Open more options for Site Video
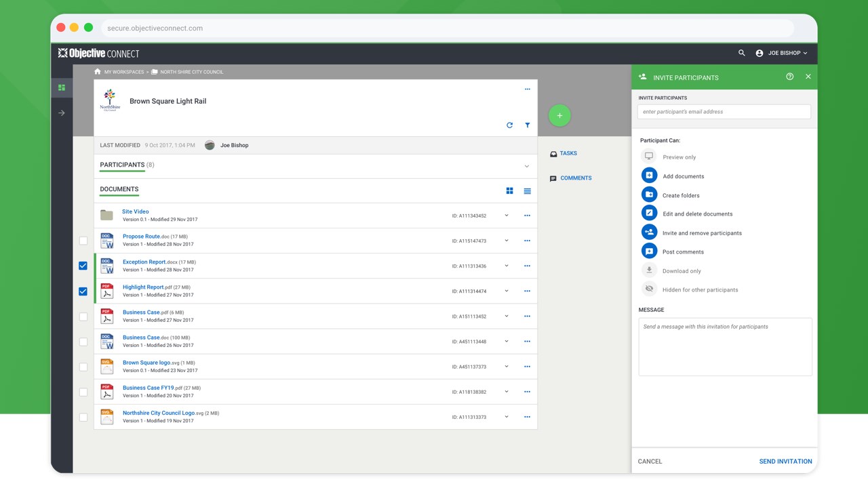Viewport: 868px width, 488px height. point(528,216)
